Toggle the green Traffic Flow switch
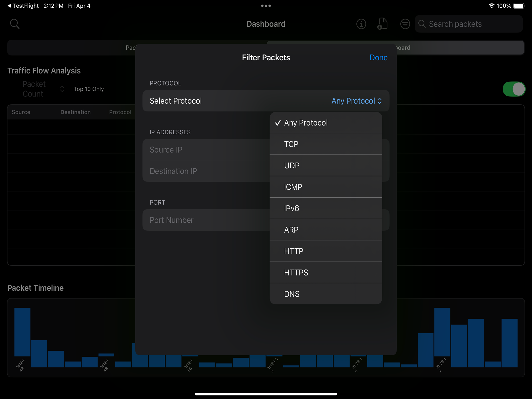The image size is (532, 399). click(x=514, y=89)
